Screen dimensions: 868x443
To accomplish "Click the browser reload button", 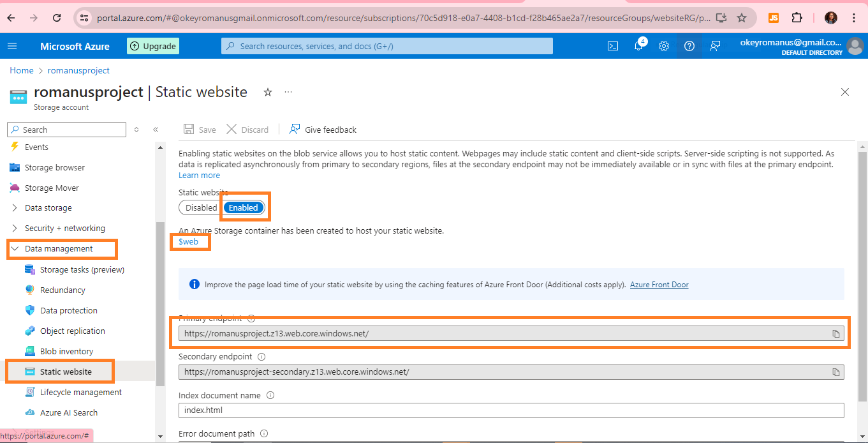I will point(57,18).
